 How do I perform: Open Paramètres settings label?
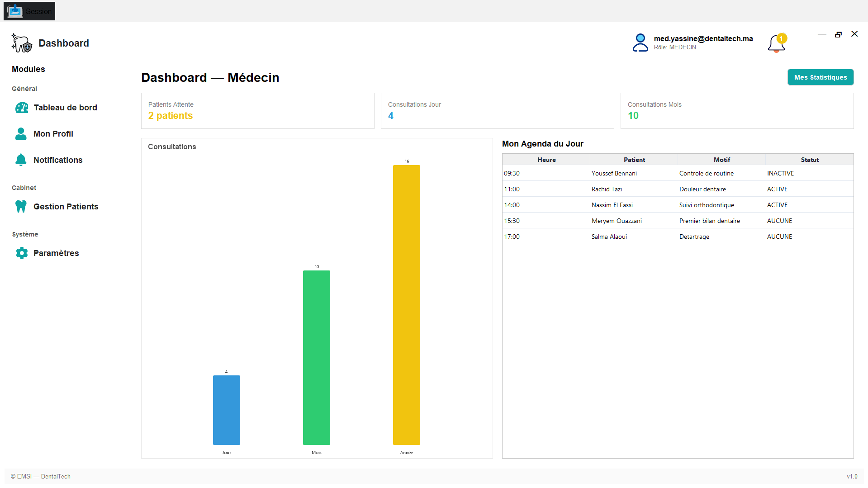[56, 253]
